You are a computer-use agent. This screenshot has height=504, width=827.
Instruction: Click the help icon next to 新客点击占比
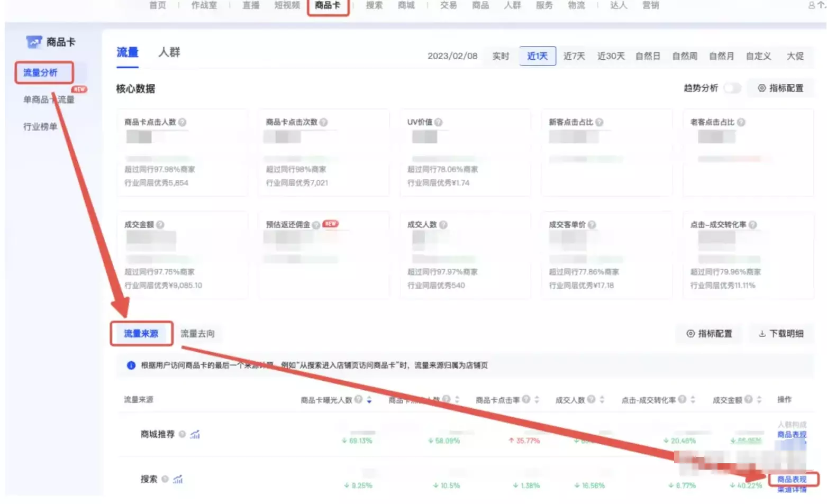tap(599, 122)
